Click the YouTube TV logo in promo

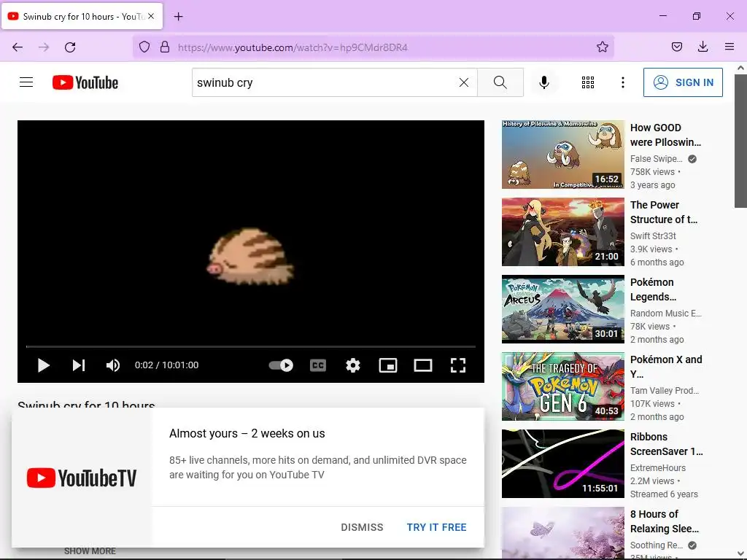(82, 478)
